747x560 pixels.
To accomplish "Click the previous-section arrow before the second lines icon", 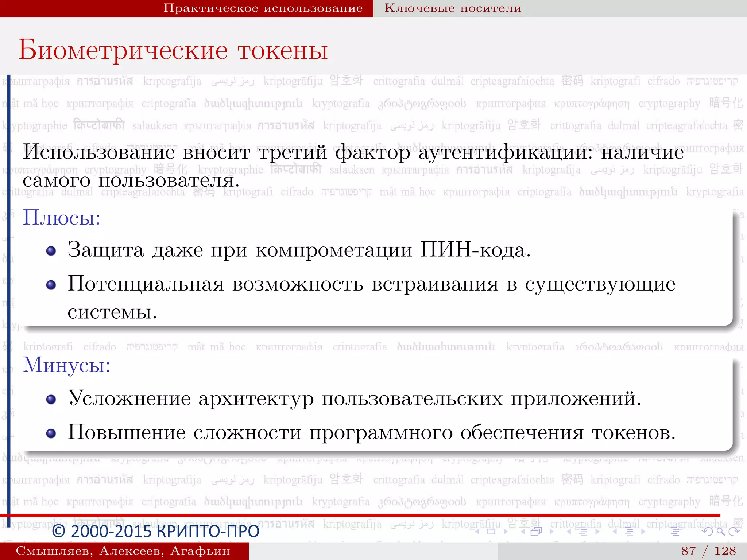I will point(615,532).
